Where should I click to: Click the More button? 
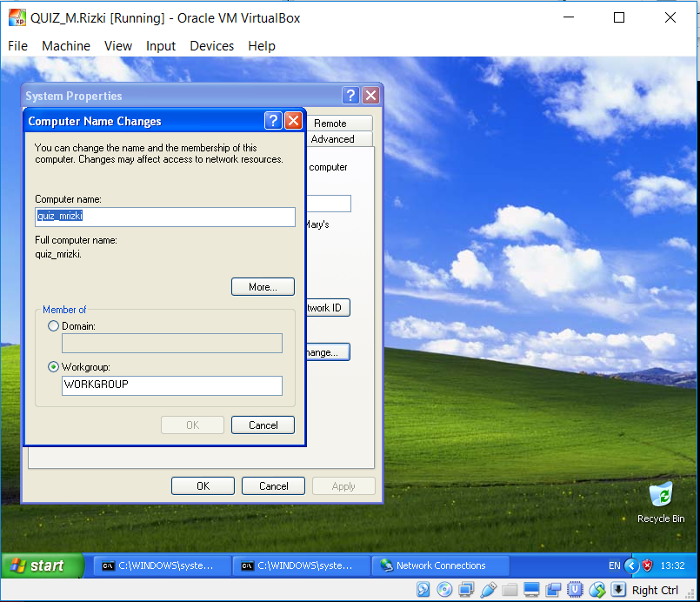[x=263, y=286]
